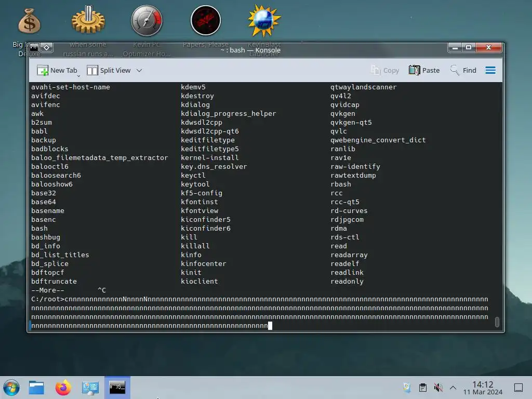This screenshot has width=532, height=399.
Task: Click 'killall' in terminal listing
Action: click(x=195, y=246)
